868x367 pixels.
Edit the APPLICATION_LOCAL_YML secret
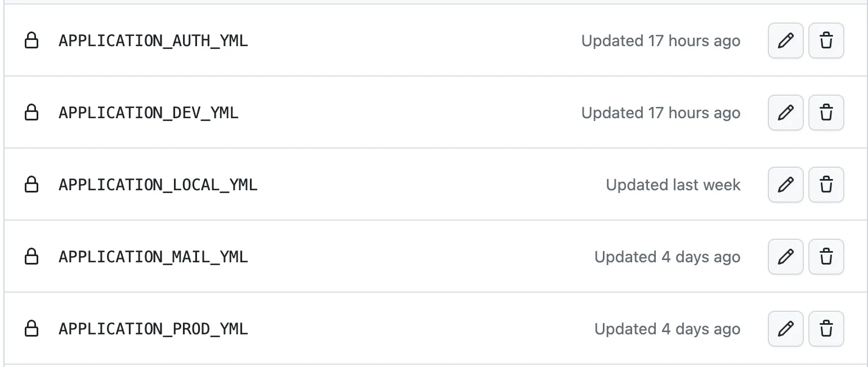(785, 185)
